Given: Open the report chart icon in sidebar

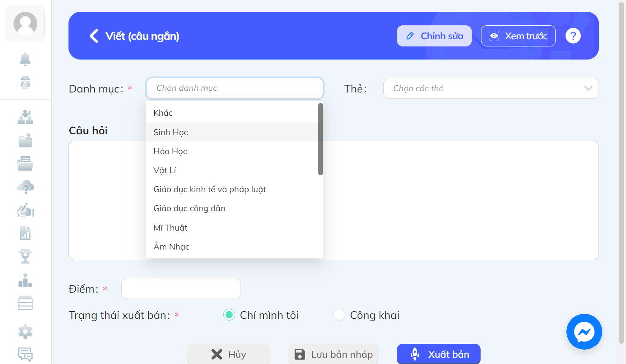Looking at the screenshot, I should pyautogui.click(x=25, y=233).
